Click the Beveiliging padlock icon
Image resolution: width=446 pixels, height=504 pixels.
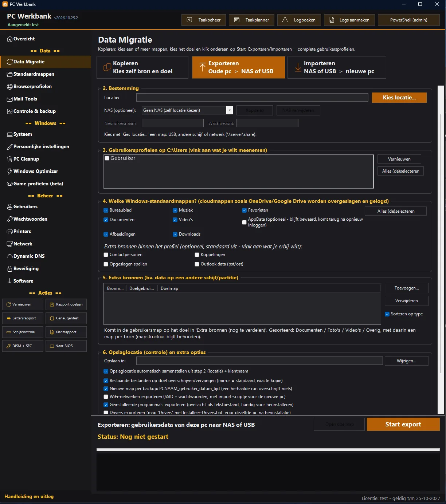tap(10, 269)
